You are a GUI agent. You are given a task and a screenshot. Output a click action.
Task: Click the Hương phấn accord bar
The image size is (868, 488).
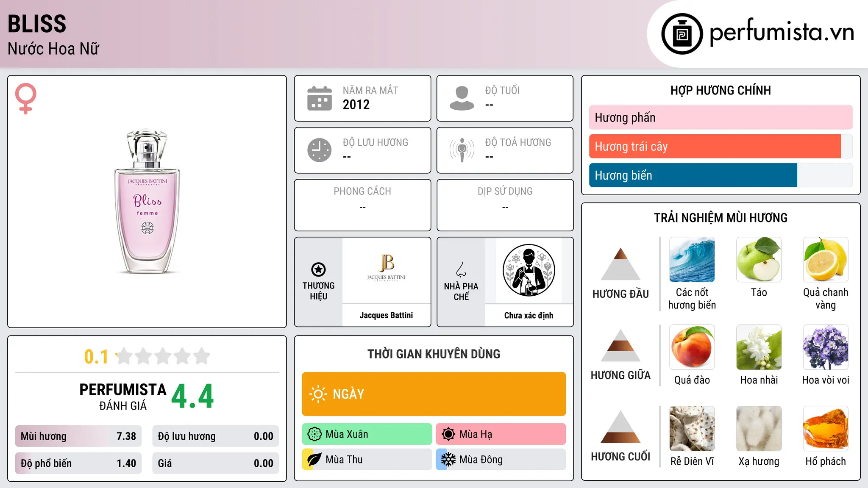click(721, 117)
